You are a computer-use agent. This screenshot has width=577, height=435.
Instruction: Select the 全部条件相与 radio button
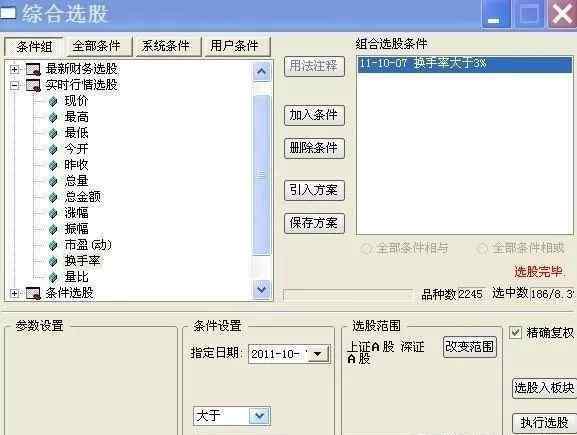tap(366, 249)
